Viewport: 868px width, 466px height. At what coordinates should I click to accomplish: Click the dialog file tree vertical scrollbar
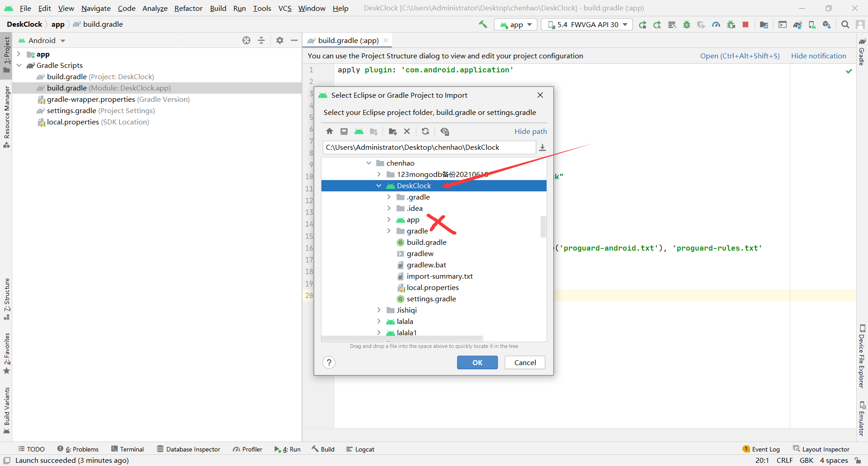coord(543,227)
